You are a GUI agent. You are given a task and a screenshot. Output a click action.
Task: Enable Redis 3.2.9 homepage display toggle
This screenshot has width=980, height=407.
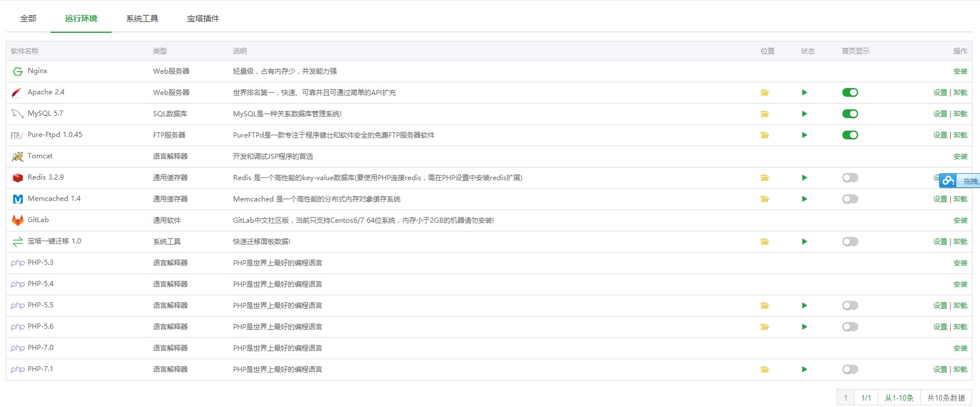(850, 178)
